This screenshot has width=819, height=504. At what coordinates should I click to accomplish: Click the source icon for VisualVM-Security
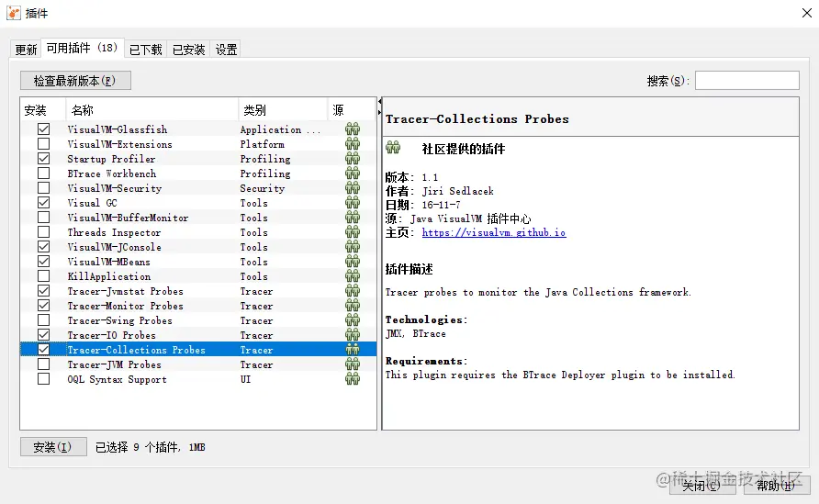[353, 188]
